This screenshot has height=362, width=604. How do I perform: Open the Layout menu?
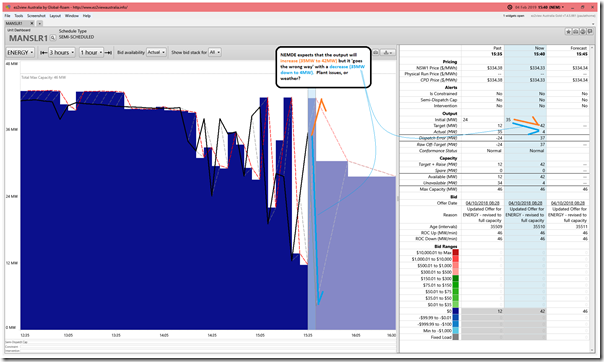(x=55, y=16)
